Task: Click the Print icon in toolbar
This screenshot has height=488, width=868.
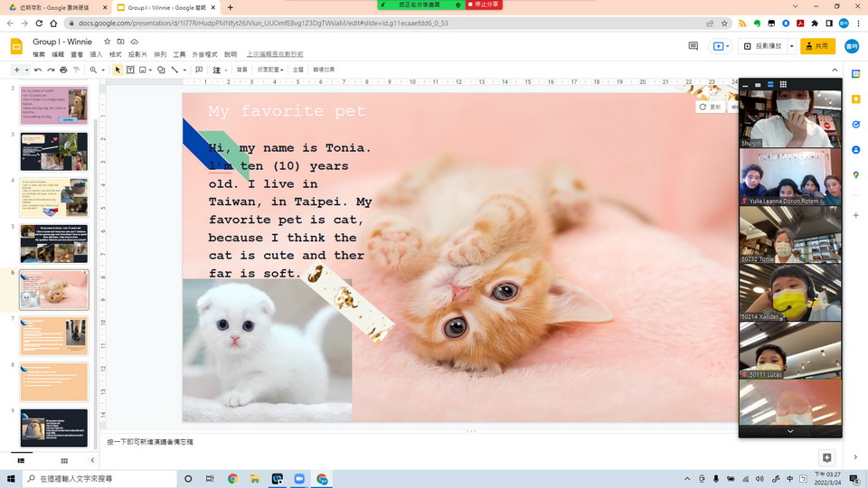Action: pyautogui.click(x=63, y=70)
